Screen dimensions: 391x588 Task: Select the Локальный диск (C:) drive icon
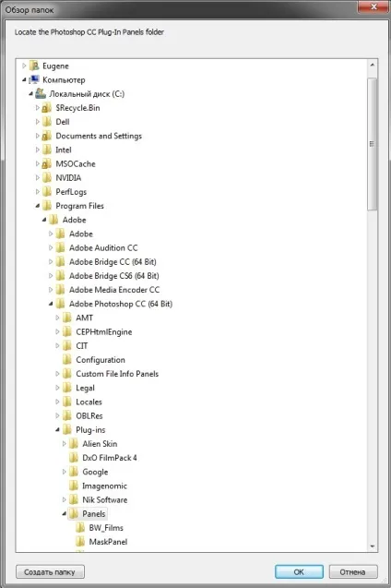(x=41, y=94)
